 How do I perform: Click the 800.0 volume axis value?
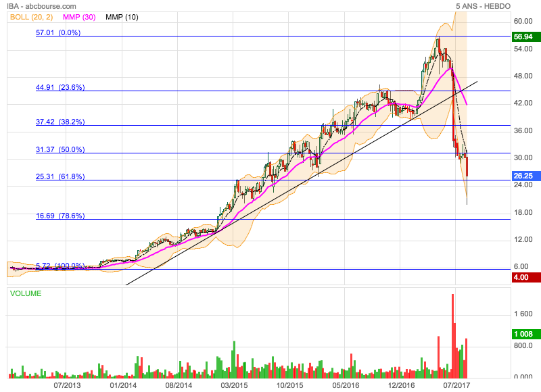click(x=523, y=345)
